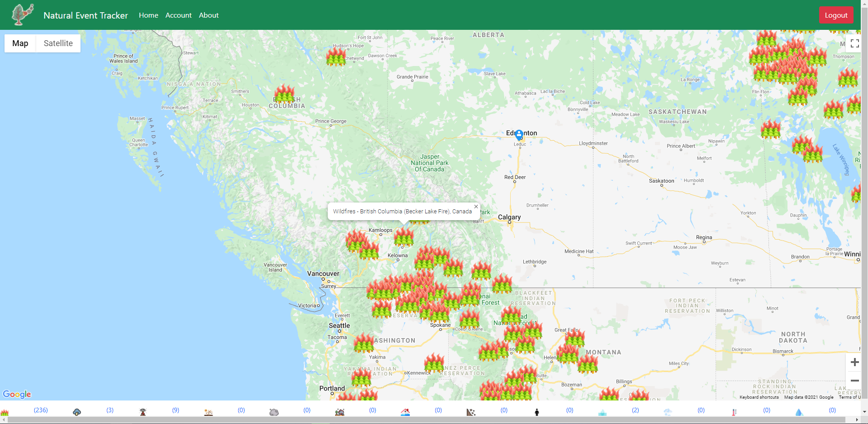
Task: Click the Prince George label
Action: coord(331,121)
